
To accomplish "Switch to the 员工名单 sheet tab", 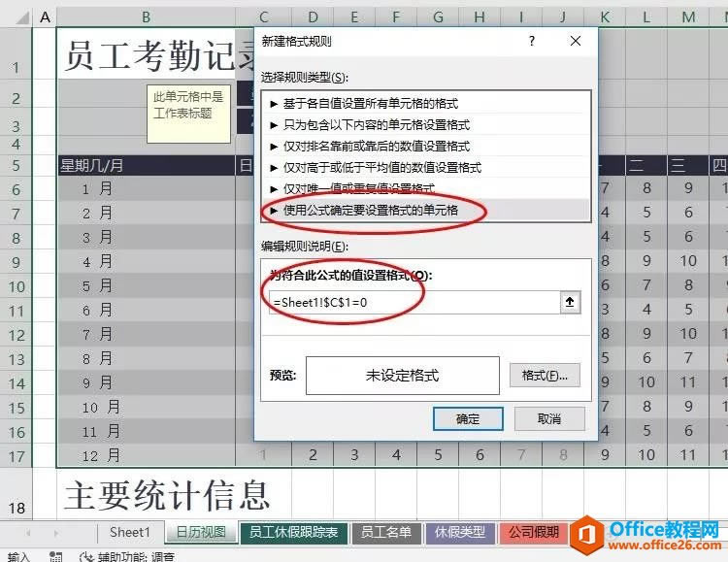I will [x=386, y=532].
